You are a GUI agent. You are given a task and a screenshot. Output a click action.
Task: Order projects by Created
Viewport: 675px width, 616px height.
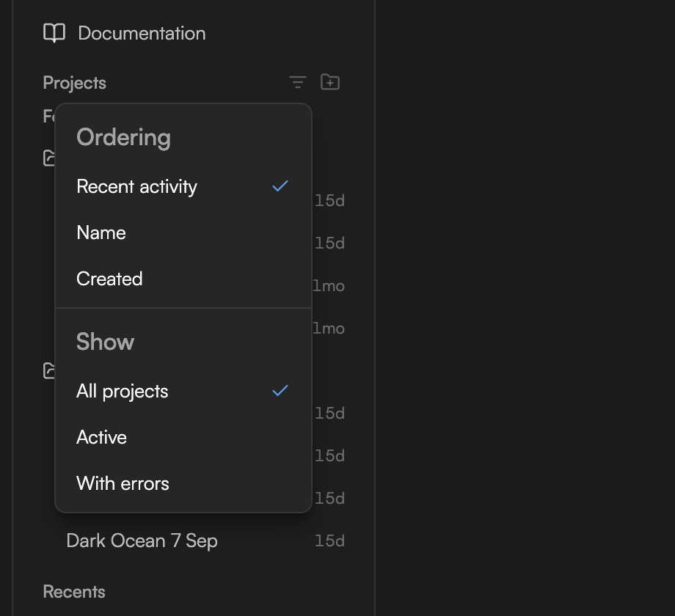click(183, 279)
